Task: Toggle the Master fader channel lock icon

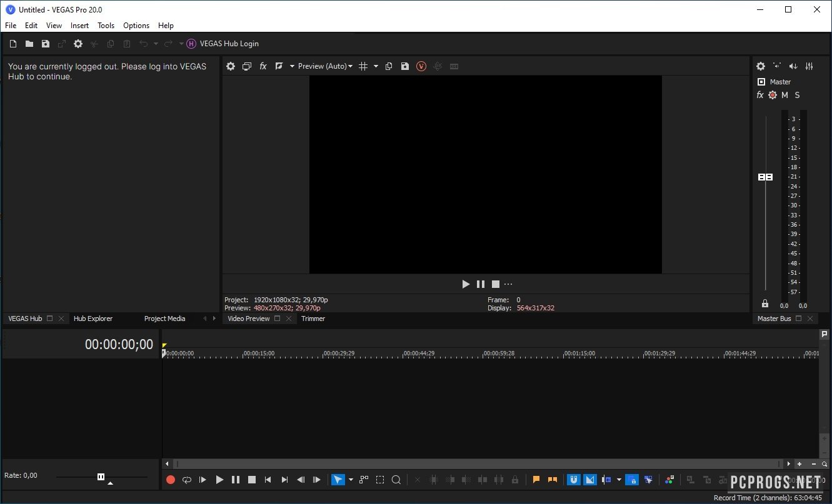Action: [764, 304]
